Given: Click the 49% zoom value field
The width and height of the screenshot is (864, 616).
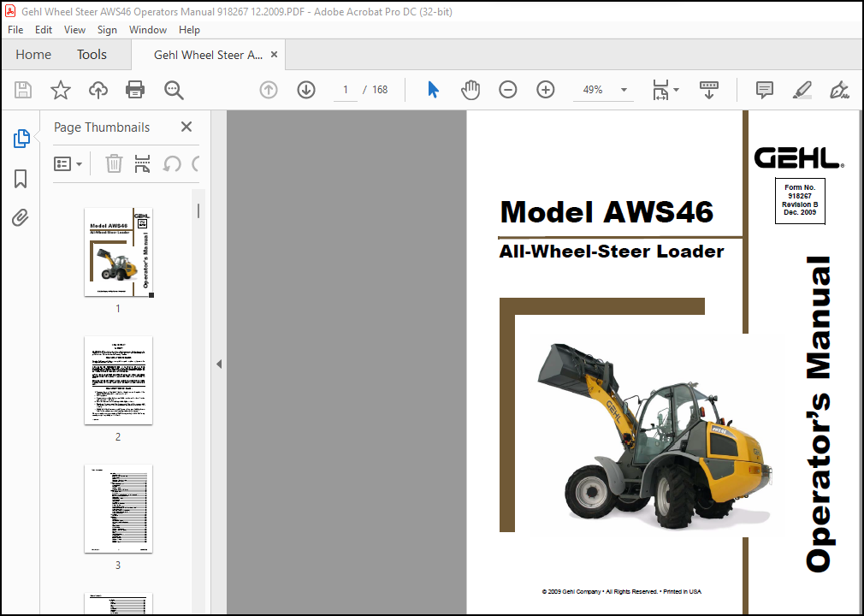Looking at the screenshot, I should coord(593,90).
